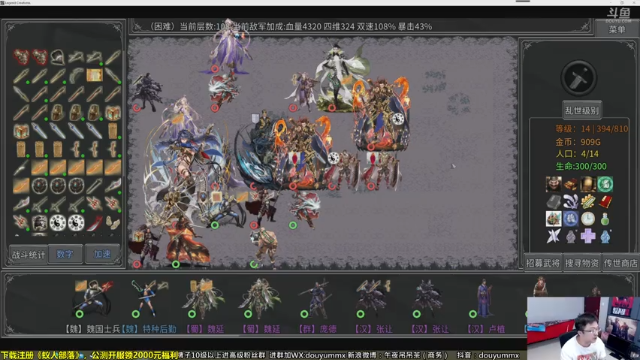Click the 金币: 909G gold text

coord(578,142)
